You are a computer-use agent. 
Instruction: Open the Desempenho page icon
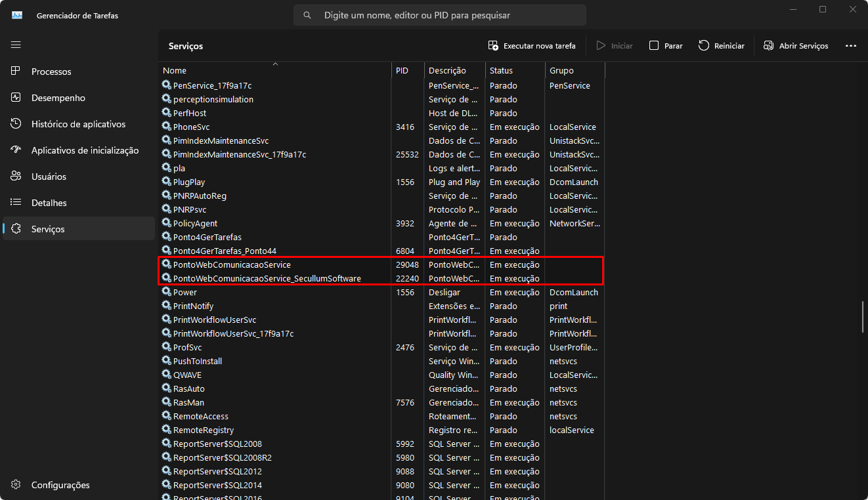pyautogui.click(x=16, y=98)
